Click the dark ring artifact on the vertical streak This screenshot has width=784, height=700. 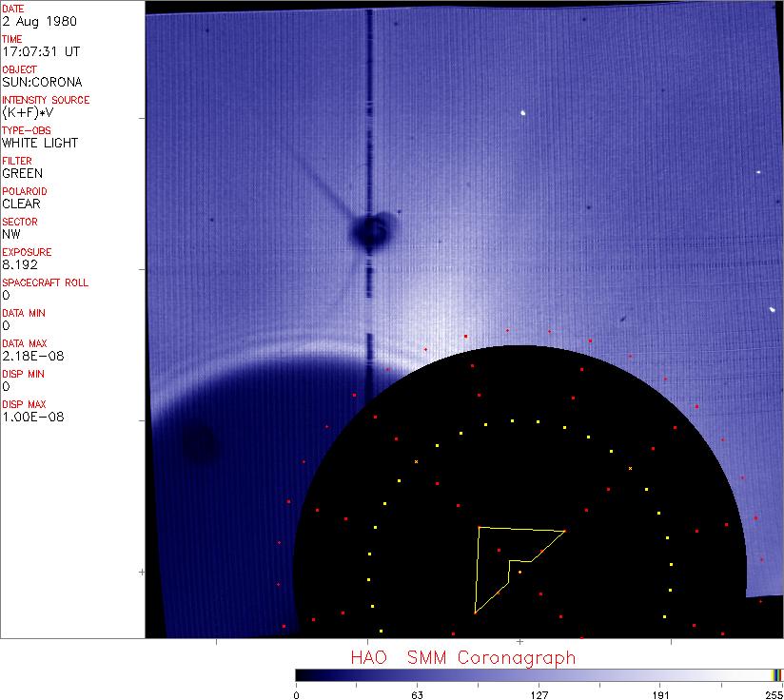click(369, 229)
